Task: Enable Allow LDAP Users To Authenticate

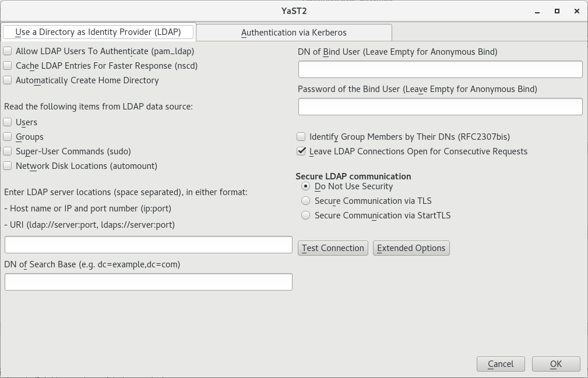Action: tap(8, 51)
